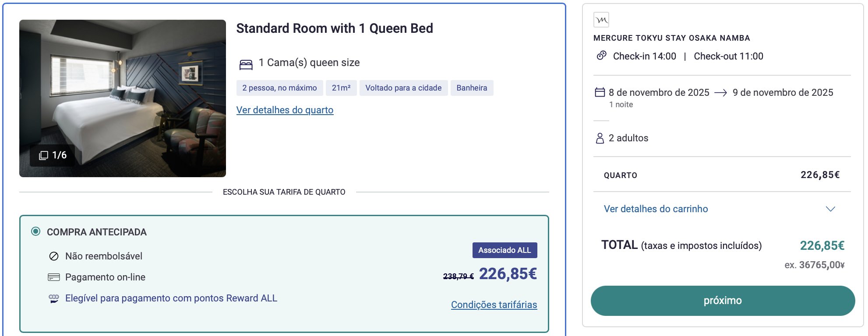Click the Voltado para a cidade tag
Viewport: 868px width, 336px height.
[x=403, y=88]
